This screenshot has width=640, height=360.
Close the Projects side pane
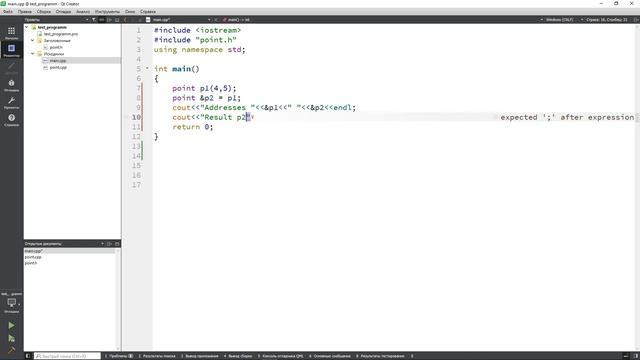pos(117,20)
